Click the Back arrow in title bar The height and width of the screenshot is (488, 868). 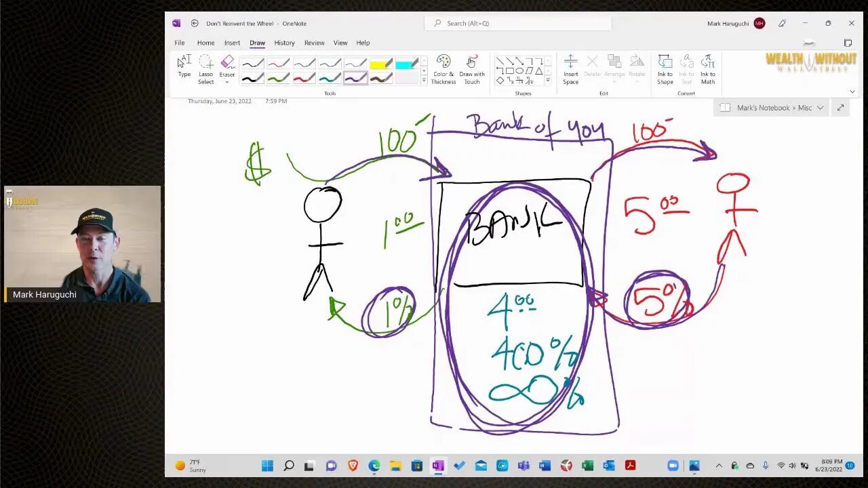195,23
